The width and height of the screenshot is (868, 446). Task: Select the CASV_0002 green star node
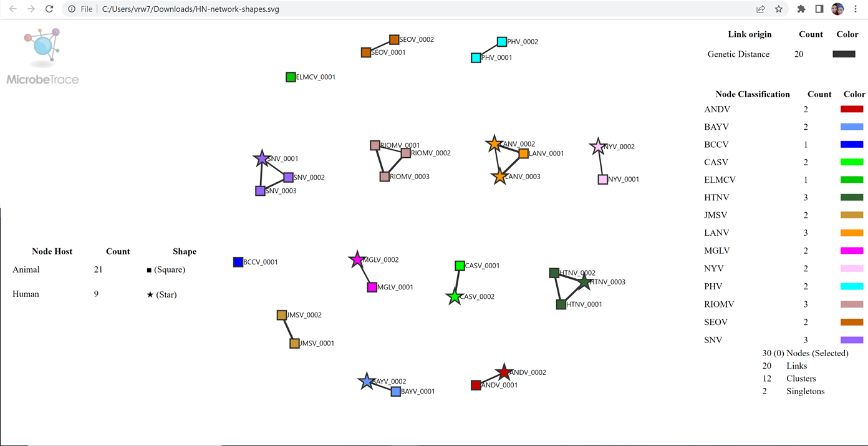click(454, 298)
